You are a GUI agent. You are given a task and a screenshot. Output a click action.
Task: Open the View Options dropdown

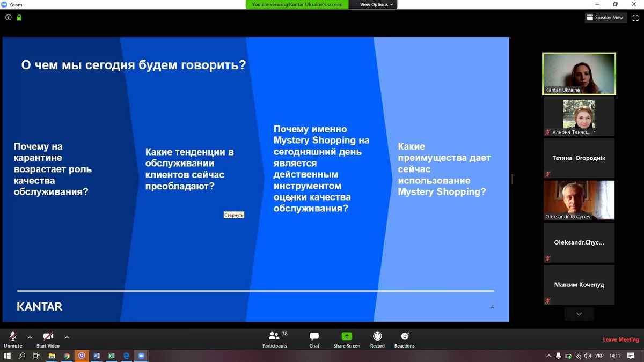click(376, 4)
